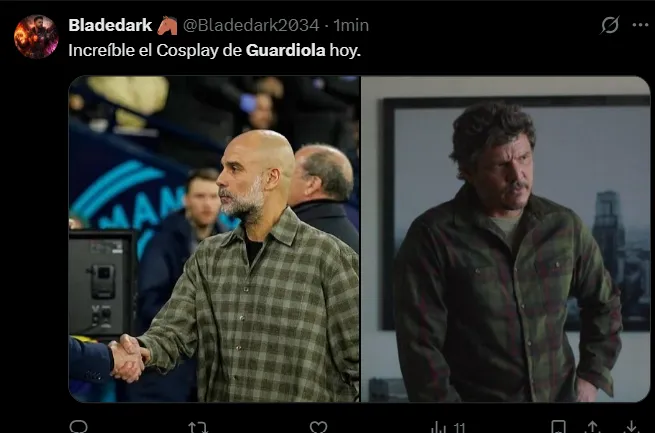The width and height of the screenshot is (655, 433).
Task: Click the 11 views count number
Action: [459, 427]
